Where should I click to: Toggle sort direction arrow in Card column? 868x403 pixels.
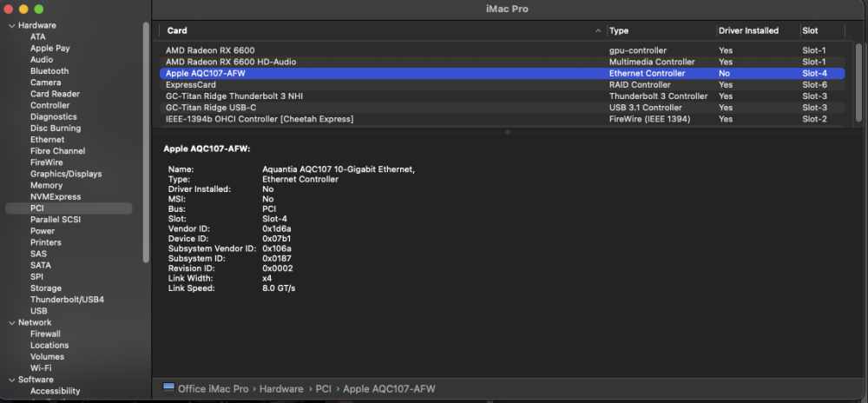coord(598,31)
